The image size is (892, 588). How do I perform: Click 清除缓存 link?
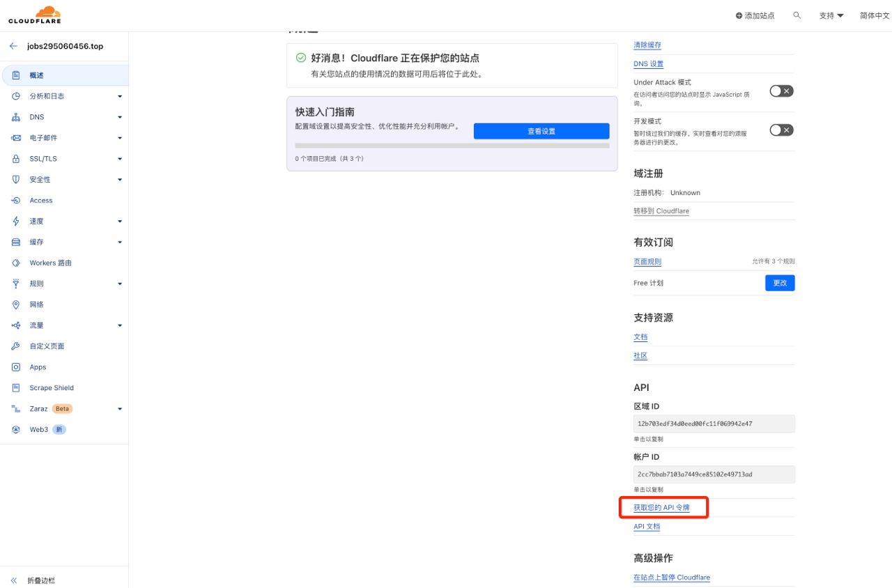click(647, 45)
